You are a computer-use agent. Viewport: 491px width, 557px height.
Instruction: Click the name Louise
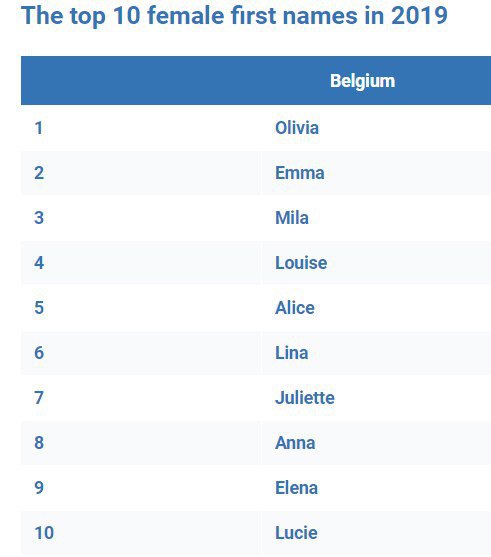(301, 263)
